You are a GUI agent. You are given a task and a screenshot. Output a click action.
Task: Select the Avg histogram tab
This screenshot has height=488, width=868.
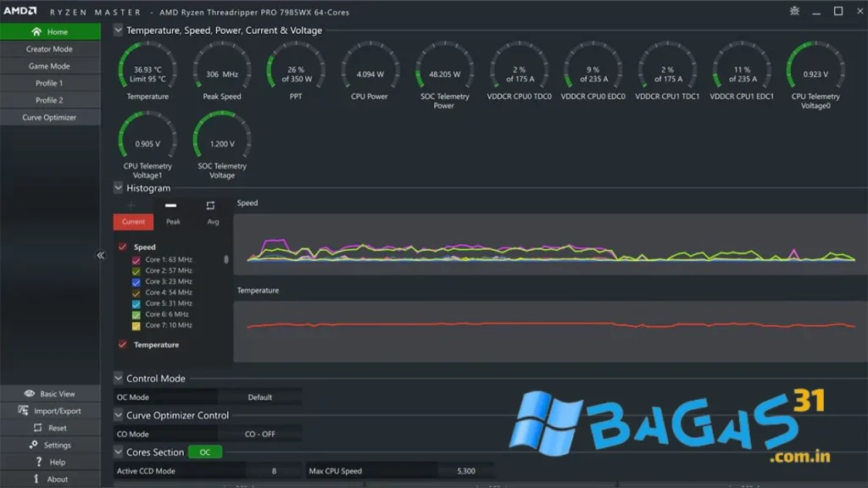(213, 222)
